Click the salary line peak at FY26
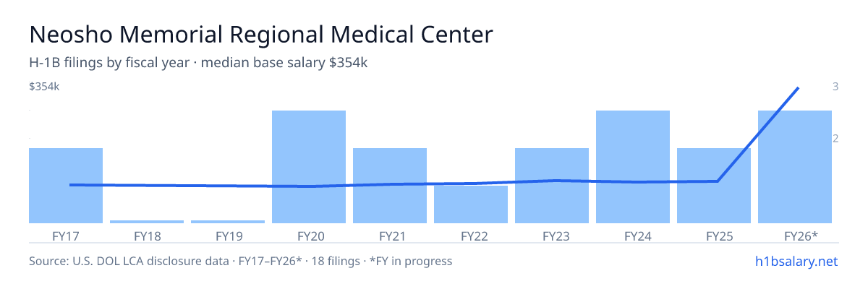Screen dimensions: 868x289 point(797,88)
